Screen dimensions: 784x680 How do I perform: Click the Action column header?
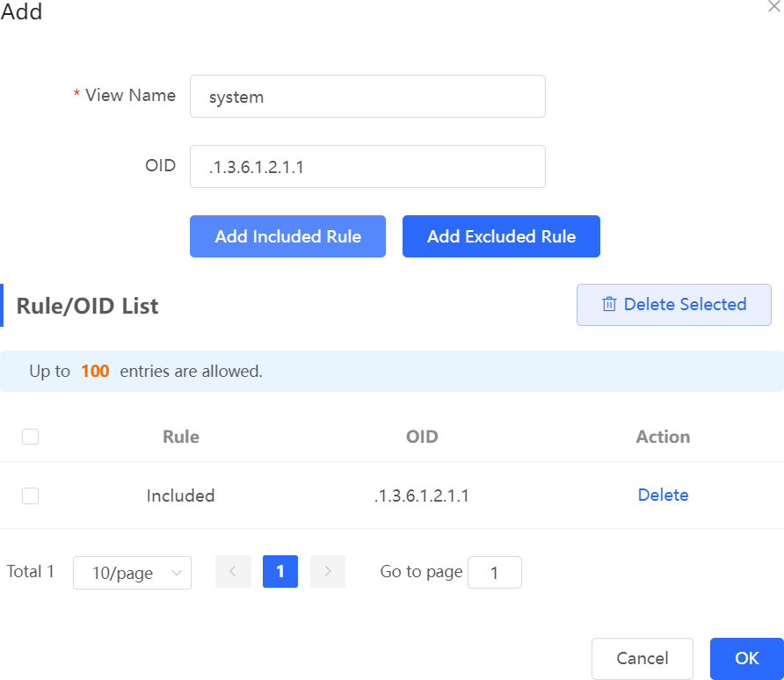pyautogui.click(x=663, y=437)
